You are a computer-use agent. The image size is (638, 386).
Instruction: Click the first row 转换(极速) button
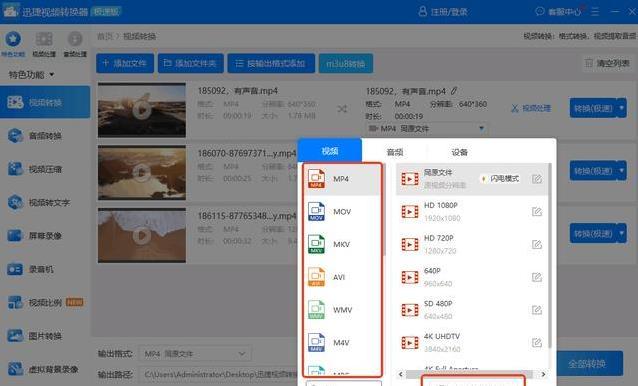pos(593,108)
